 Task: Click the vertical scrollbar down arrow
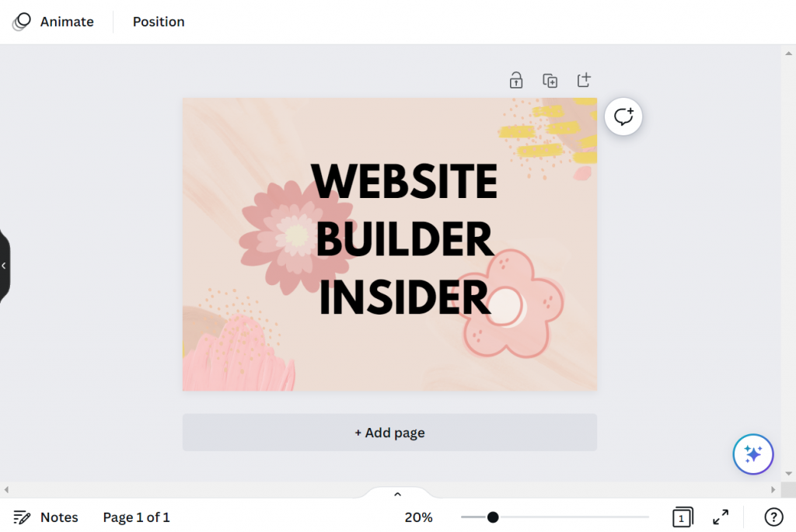788,474
